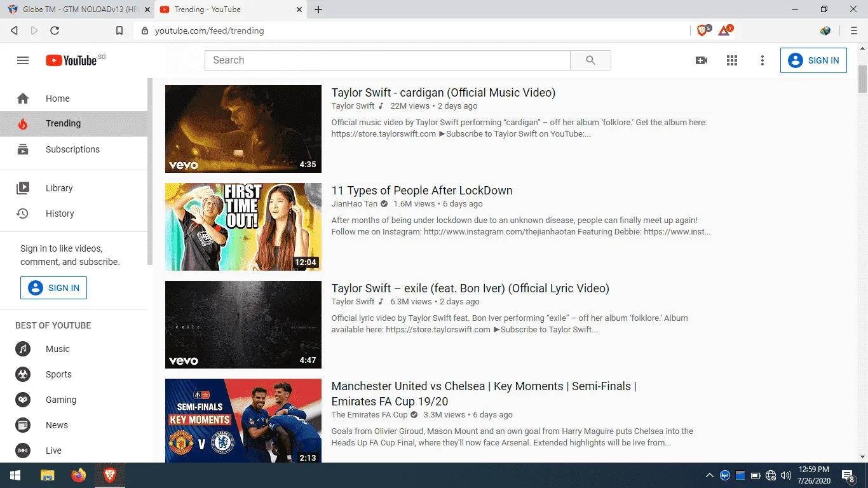Open title 'Taylor Swift - cardigan (Official Music Video)'
This screenshot has width=868, height=488.
pos(444,93)
